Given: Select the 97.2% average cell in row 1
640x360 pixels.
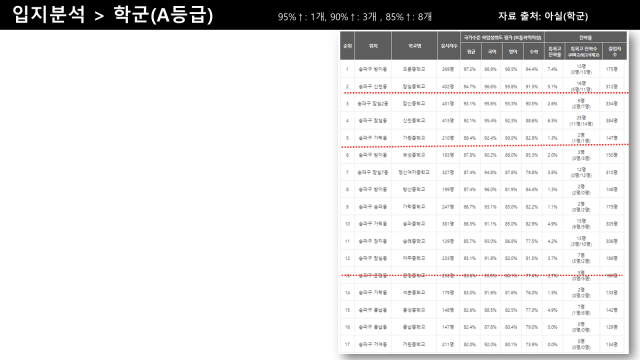Looking at the screenshot, I should pyautogui.click(x=470, y=69).
